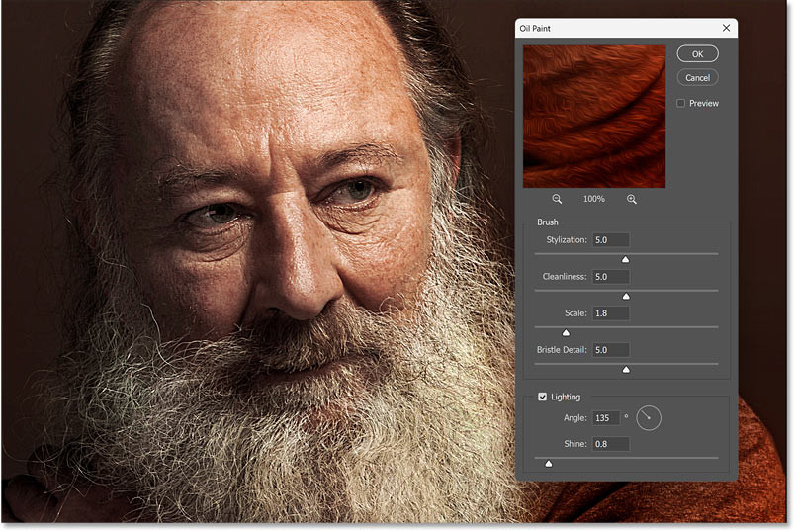Click the Cleanliness slider handle
The height and width of the screenshot is (532, 795).
625,296
